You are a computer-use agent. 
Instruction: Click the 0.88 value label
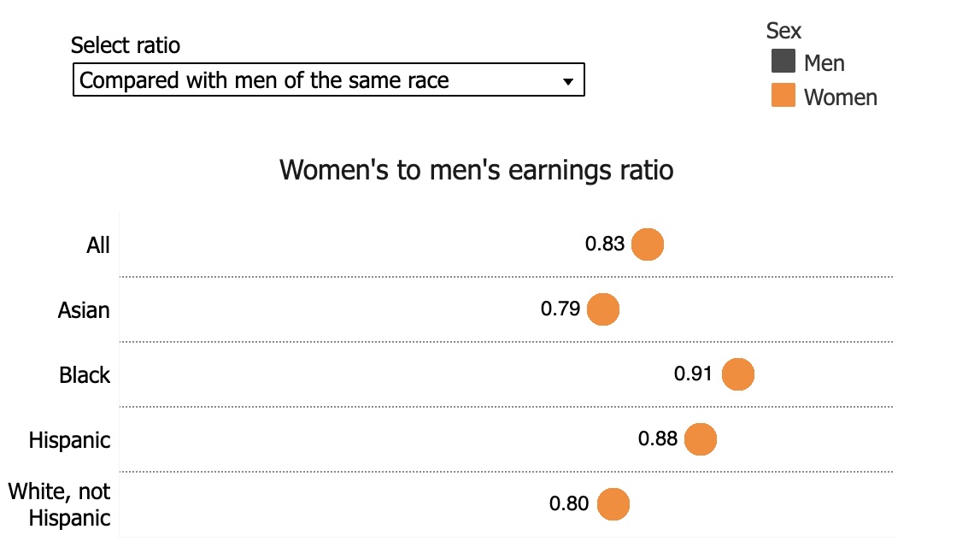657,439
